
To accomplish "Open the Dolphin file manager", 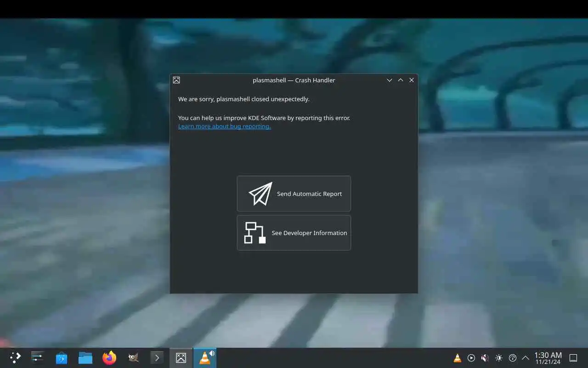I will point(85,357).
